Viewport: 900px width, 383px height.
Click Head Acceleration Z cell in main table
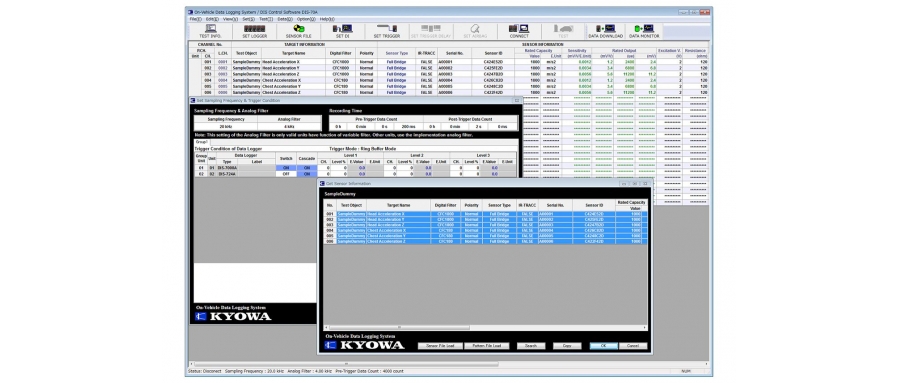click(293, 74)
